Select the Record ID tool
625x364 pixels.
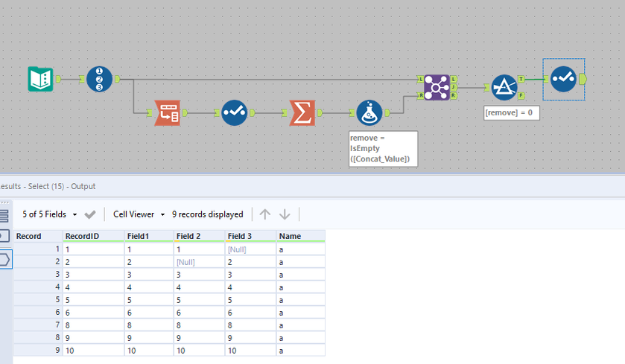pyautogui.click(x=99, y=79)
